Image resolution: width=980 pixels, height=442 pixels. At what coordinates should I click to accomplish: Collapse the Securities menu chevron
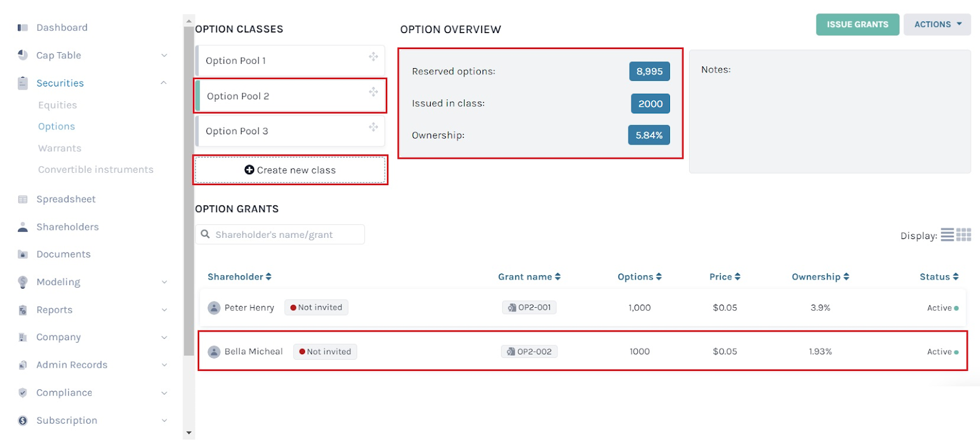tap(164, 83)
